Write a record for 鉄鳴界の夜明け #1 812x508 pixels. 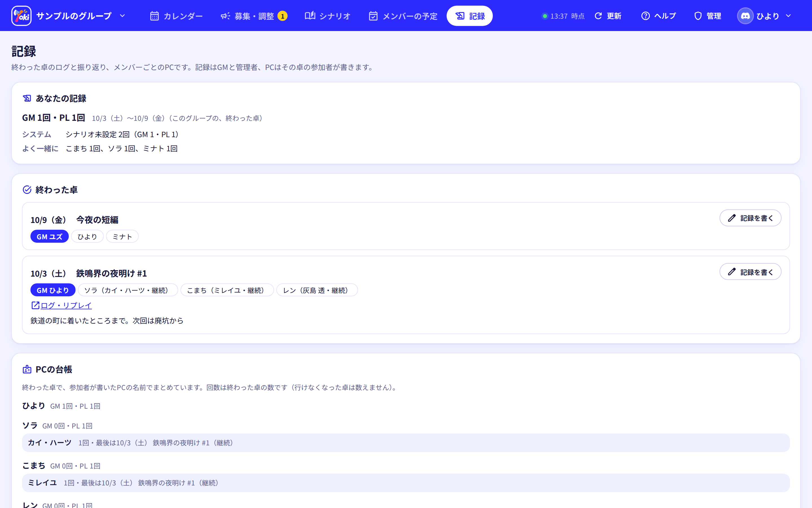point(750,272)
